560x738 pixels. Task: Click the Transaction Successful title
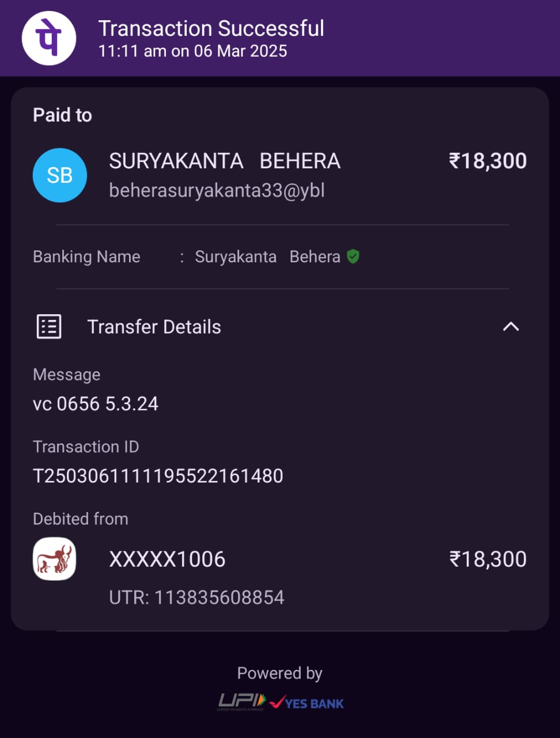click(x=211, y=28)
